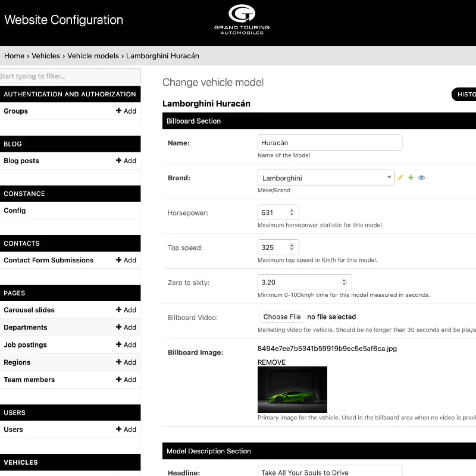Add a new Region

coord(126,362)
